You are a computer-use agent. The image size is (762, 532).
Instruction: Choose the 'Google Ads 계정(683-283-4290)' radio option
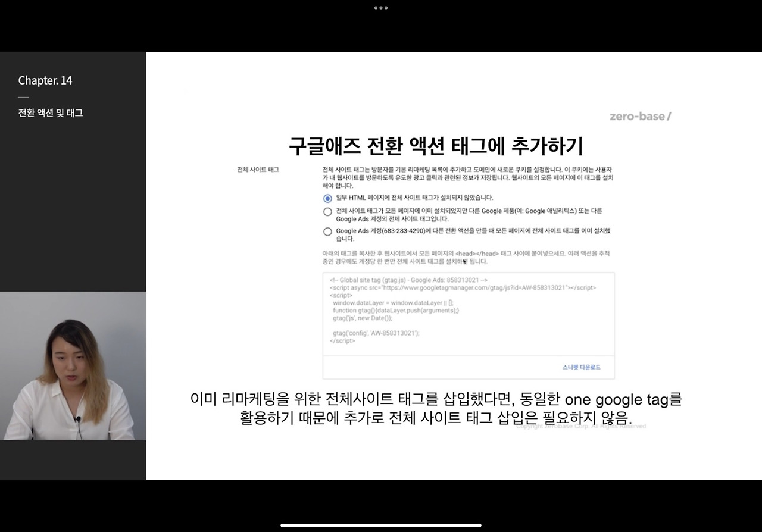click(x=327, y=232)
